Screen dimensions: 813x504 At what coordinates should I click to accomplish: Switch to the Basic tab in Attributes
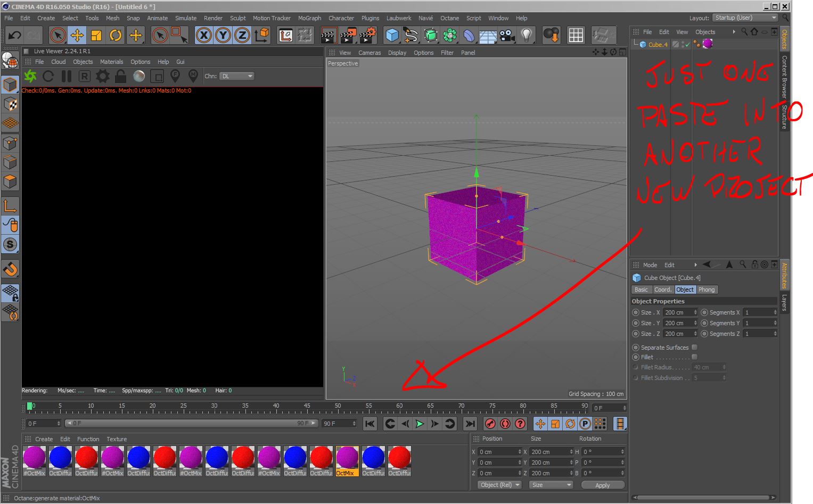pyautogui.click(x=641, y=290)
